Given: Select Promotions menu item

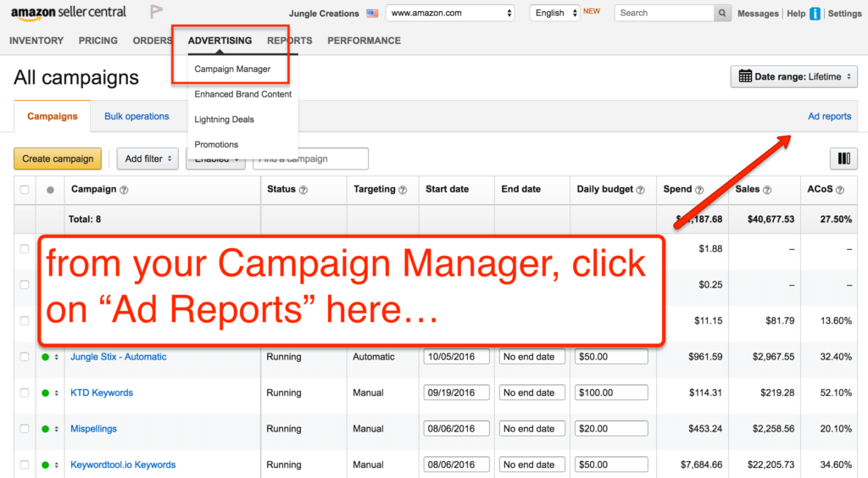Looking at the screenshot, I should pos(216,144).
